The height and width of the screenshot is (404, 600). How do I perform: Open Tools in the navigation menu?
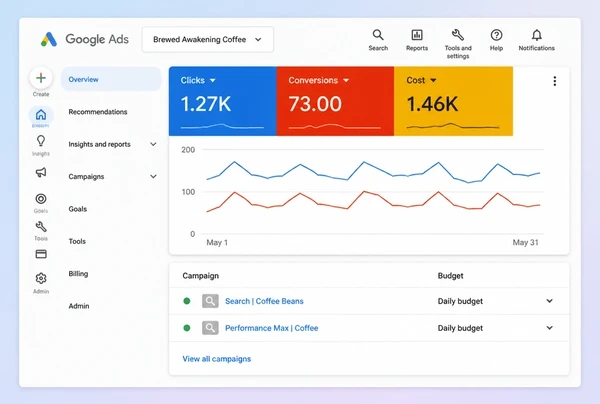77,241
